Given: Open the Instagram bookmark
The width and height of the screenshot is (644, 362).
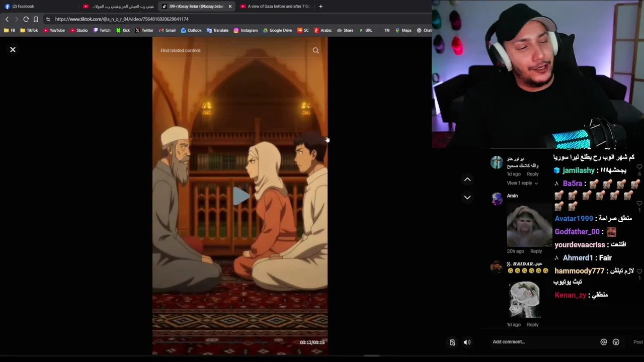Looking at the screenshot, I should (246, 30).
